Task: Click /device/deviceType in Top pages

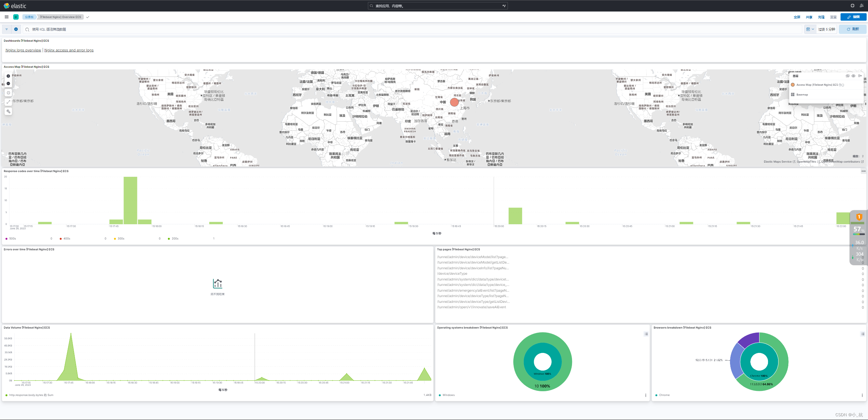Action: tap(452, 274)
